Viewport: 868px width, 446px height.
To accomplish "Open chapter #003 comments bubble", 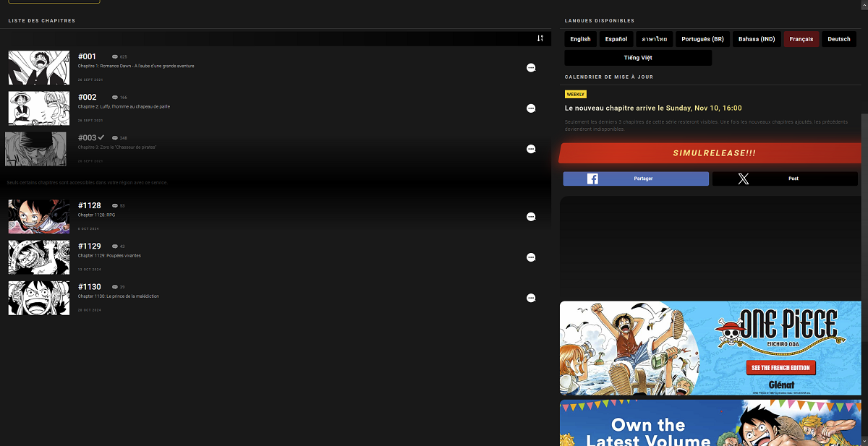I will 531,149.
